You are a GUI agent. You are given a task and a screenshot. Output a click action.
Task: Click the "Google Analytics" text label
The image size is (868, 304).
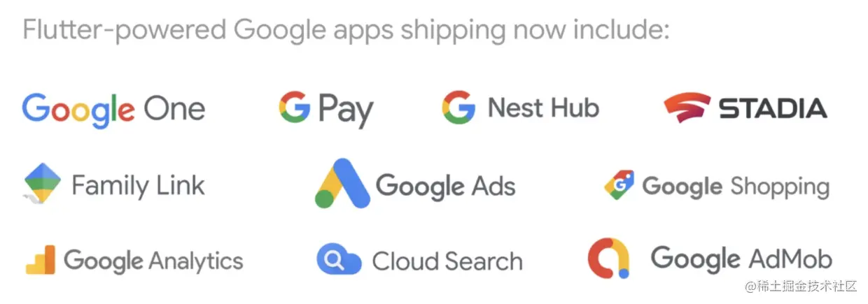(x=153, y=261)
